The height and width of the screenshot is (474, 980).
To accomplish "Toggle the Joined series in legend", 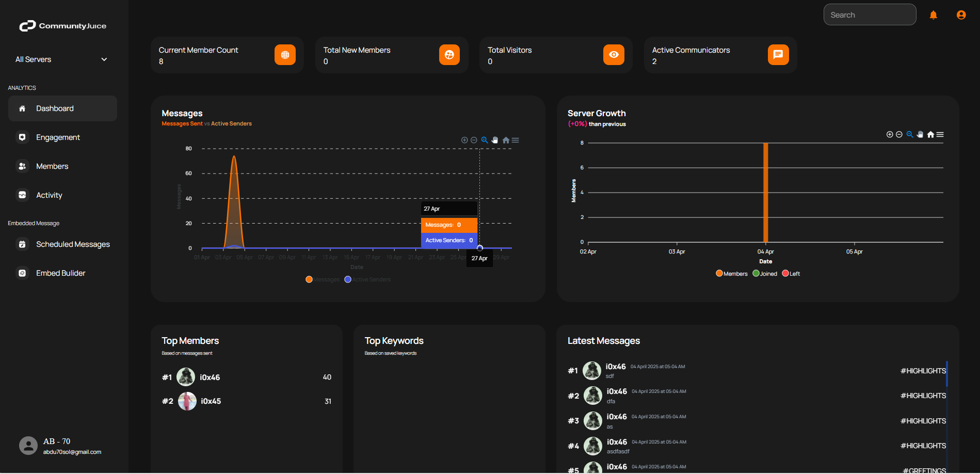I will (x=765, y=274).
